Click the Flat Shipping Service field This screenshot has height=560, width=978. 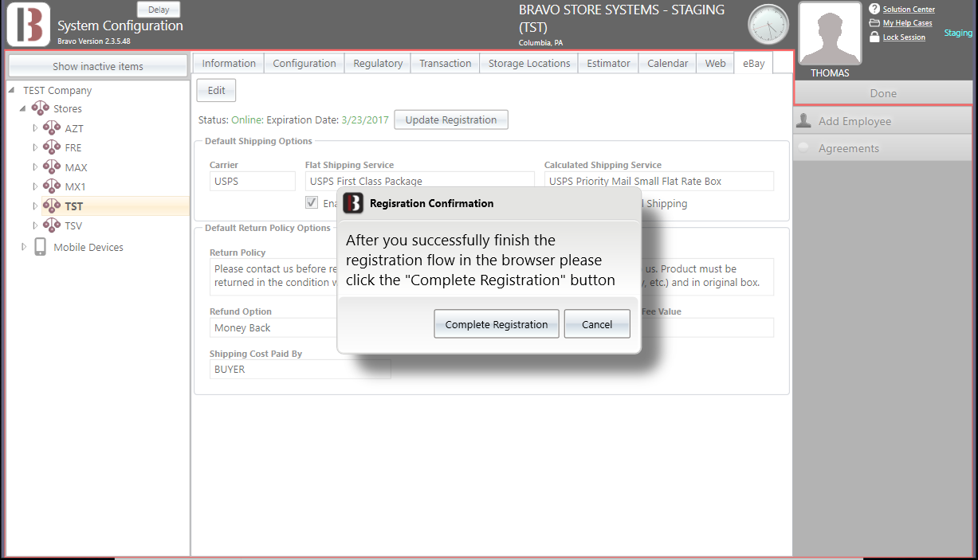point(420,181)
